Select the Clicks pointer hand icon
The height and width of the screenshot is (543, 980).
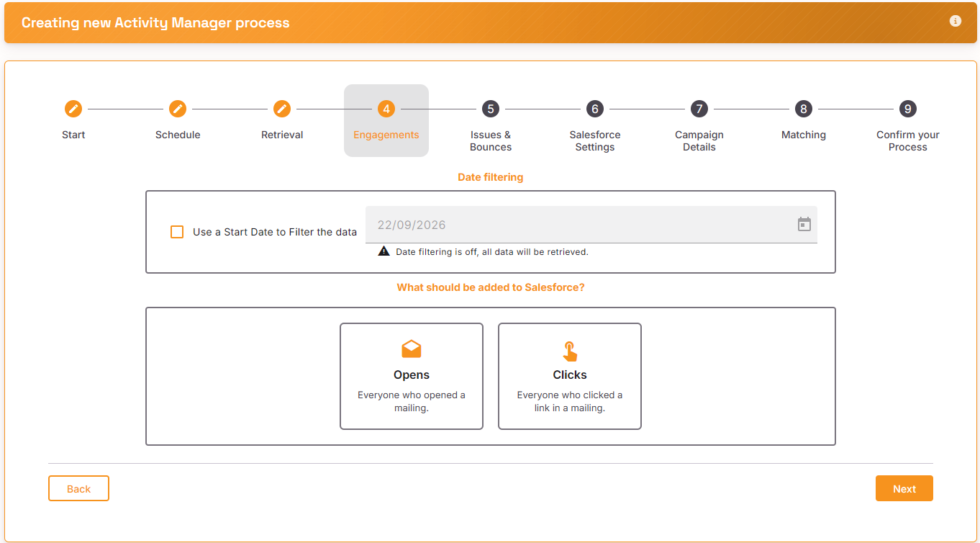[x=570, y=351]
